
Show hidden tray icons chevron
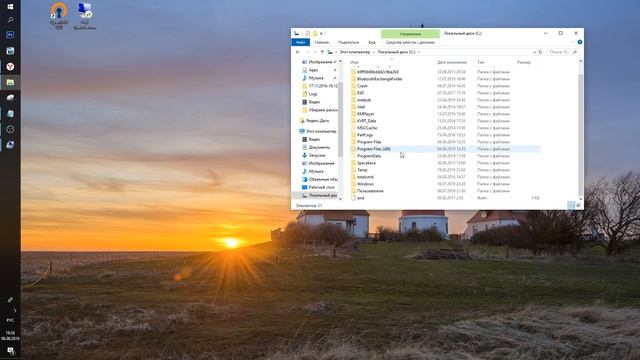(x=14, y=310)
